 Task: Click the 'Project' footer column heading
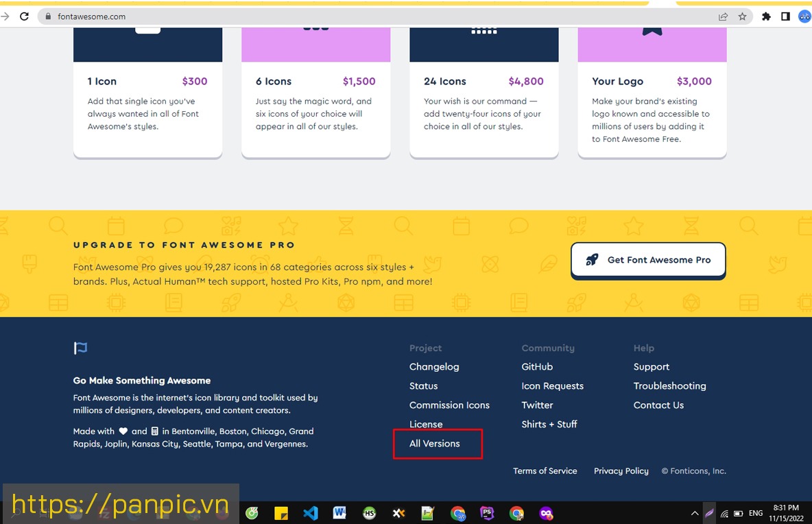[426, 348]
